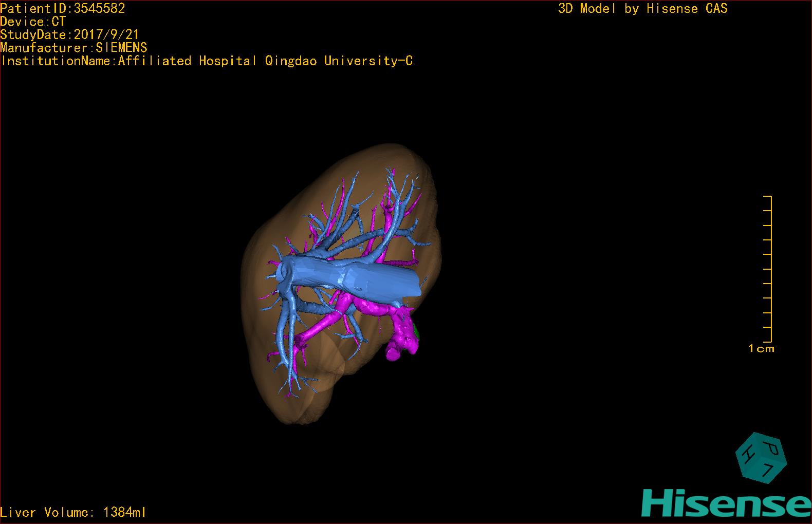Click the InstitutionName Affiliated Hospital text
The width and height of the screenshot is (812, 524).
tap(207, 61)
